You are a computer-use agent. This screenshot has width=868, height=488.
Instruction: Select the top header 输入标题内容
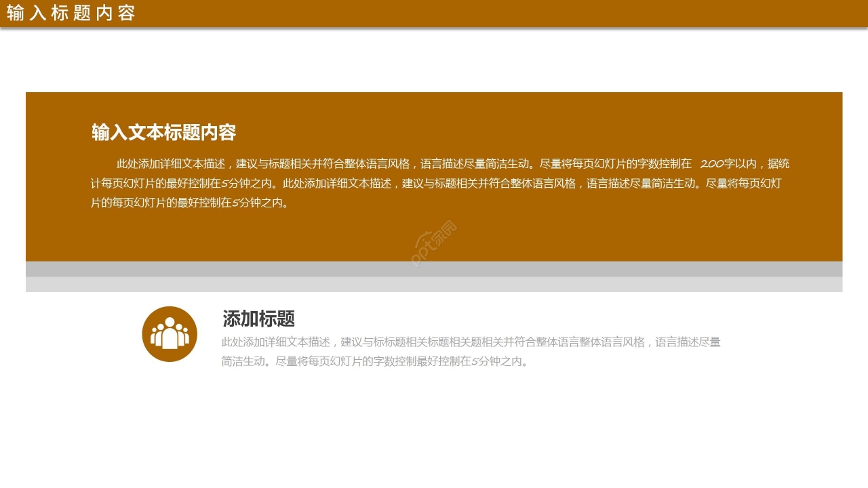[x=70, y=12]
